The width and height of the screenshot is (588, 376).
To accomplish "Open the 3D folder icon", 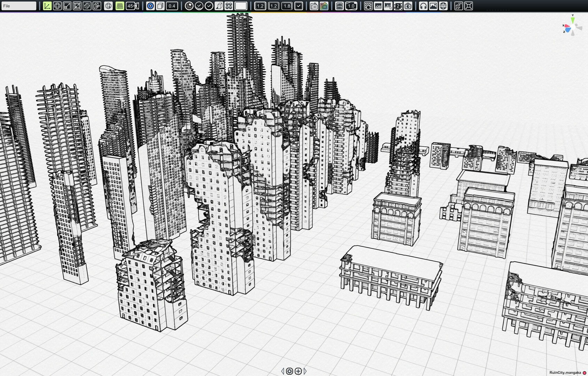I will coord(314,6).
